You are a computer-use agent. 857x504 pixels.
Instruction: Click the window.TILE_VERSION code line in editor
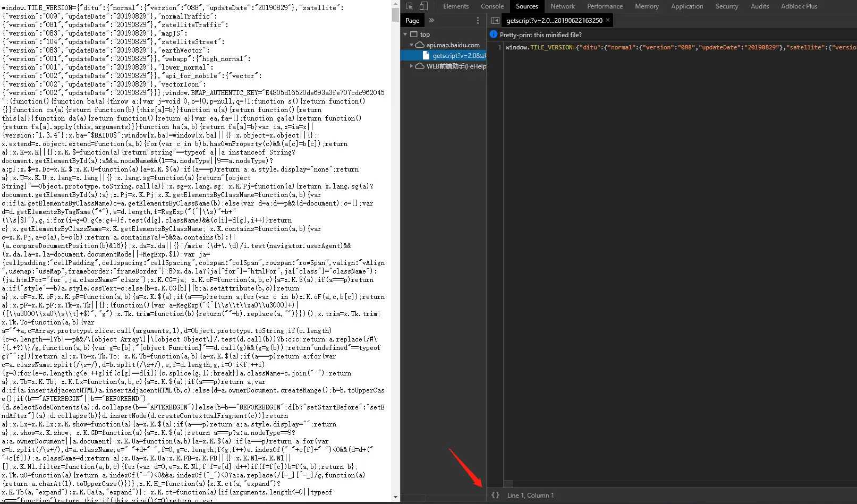(681, 47)
